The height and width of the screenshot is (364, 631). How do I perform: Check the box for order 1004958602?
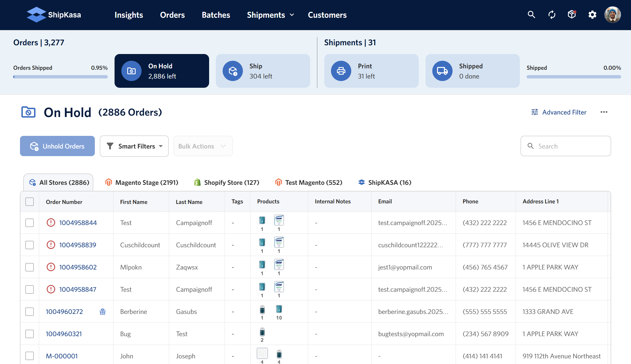pyautogui.click(x=30, y=267)
